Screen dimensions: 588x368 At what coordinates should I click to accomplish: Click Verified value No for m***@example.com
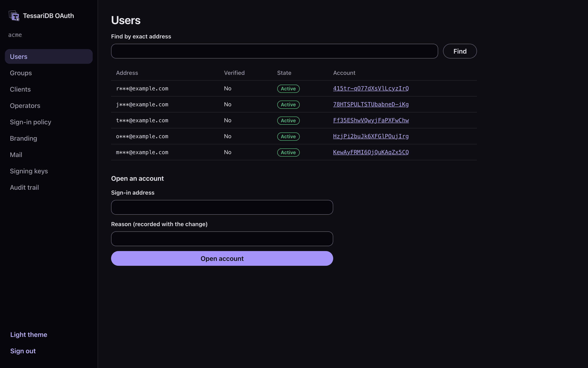click(227, 152)
